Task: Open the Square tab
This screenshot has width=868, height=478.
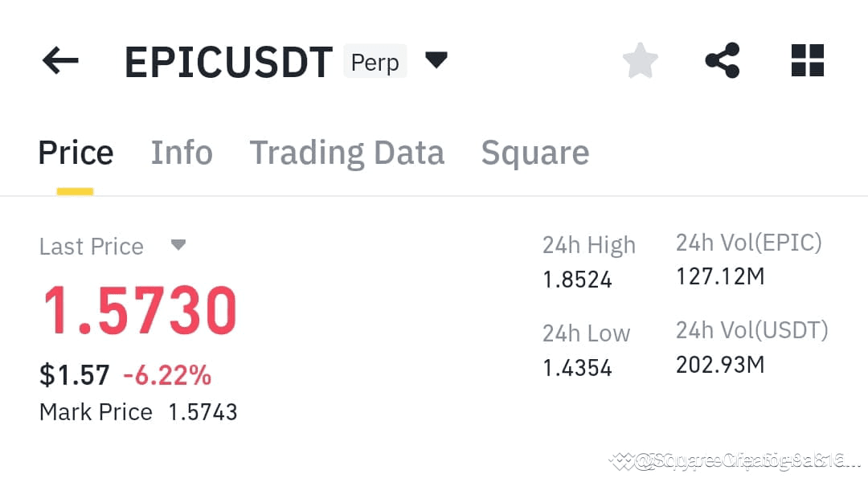Action: coord(534,152)
